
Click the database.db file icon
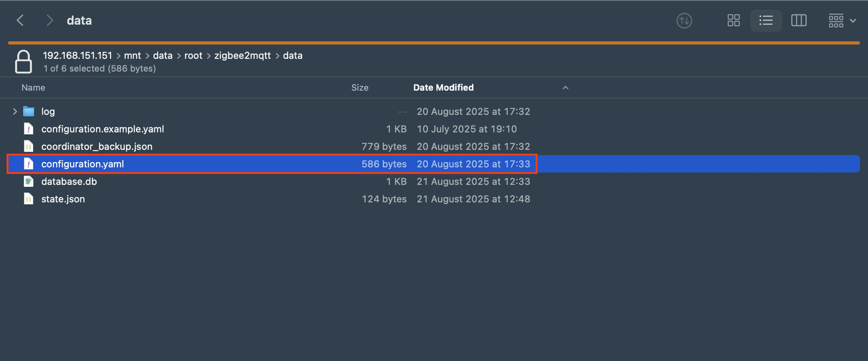click(28, 182)
